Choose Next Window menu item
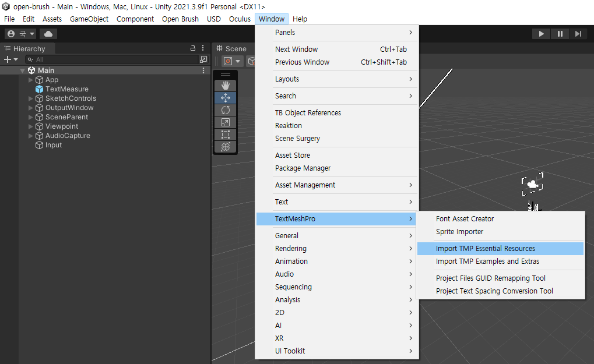The height and width of the screenshot is (364, 594). tap(337, 49)
